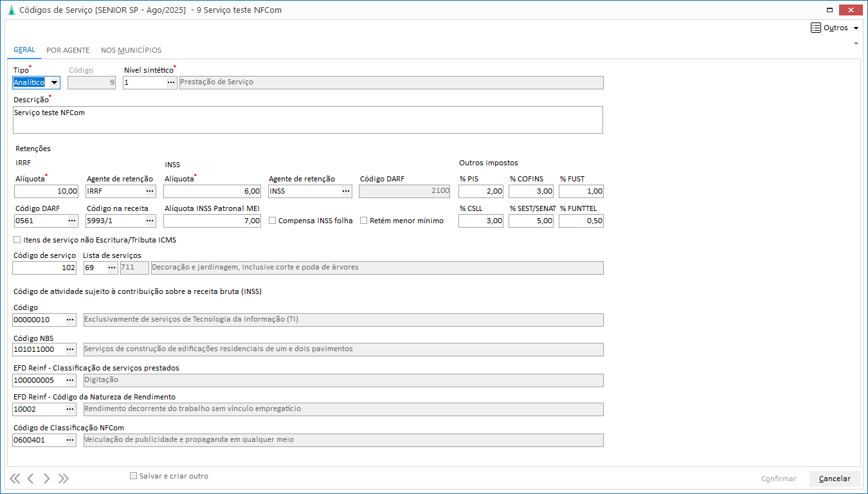The image size is (868, 494).
Task: Open lookup button for Nível sintético
Action: click(x=171, y=82)
